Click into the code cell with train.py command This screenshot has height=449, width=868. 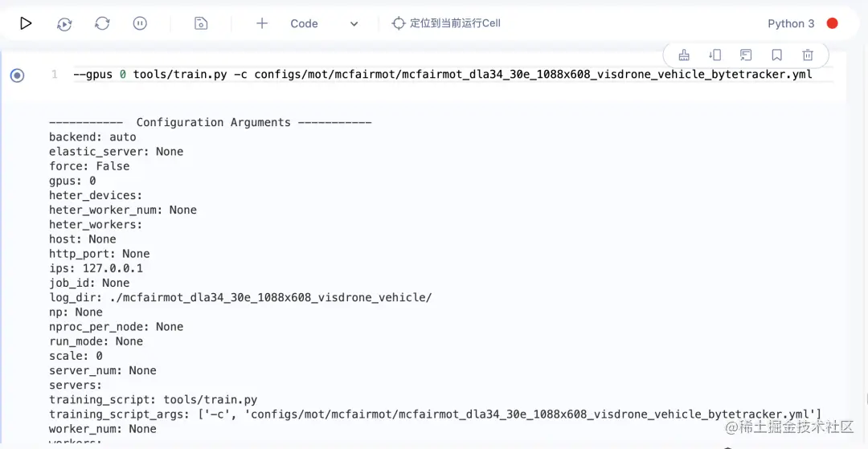point(452,75)
